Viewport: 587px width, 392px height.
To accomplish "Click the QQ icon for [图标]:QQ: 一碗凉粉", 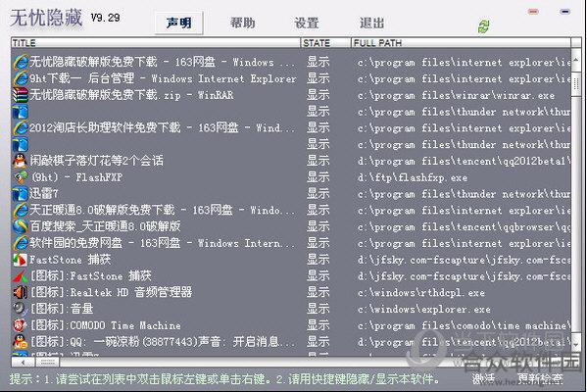I will [x=21, y=342].
